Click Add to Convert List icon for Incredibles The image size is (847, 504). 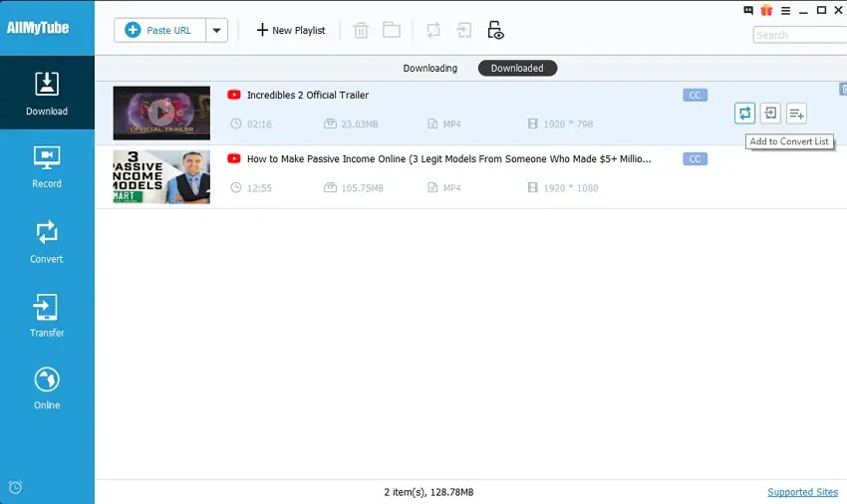click(x=744, y=114)
